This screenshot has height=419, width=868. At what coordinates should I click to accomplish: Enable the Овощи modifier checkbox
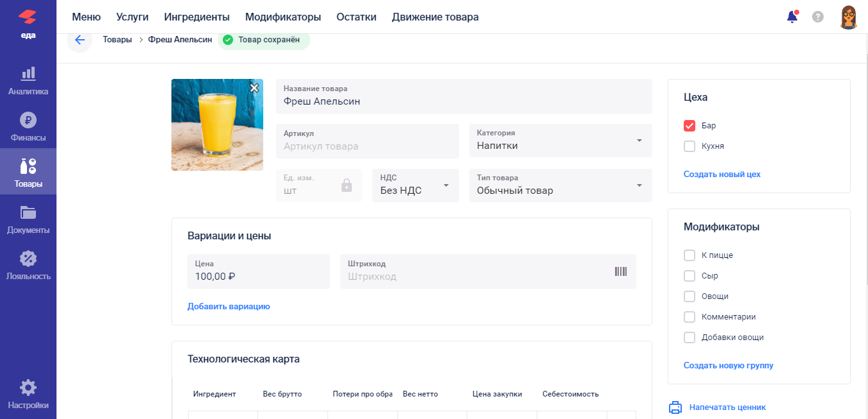690,296
